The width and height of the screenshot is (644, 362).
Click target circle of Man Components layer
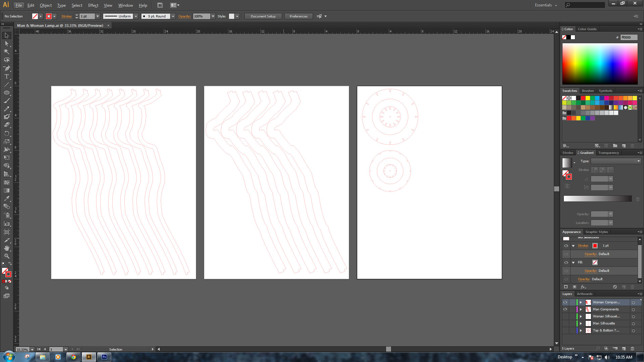[633, 309]
